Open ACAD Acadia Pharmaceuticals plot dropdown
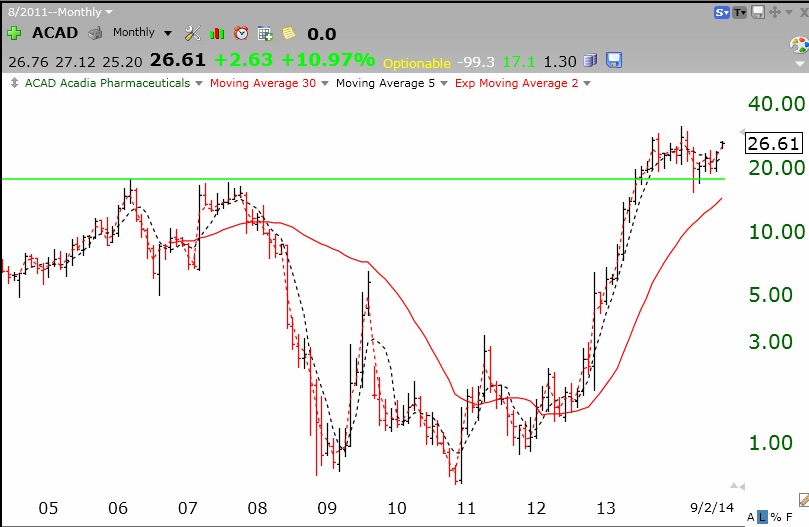This screenshot has width=809, height=527. 199,83
